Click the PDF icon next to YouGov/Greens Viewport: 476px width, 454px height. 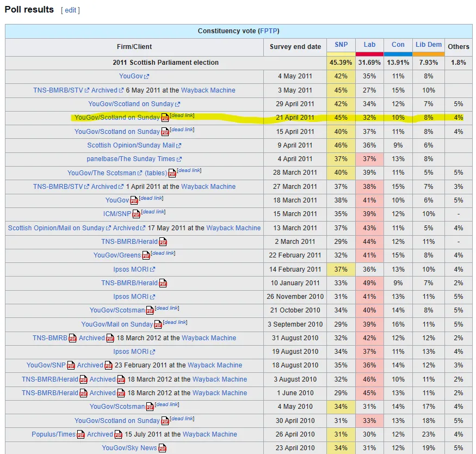[146, 255]
